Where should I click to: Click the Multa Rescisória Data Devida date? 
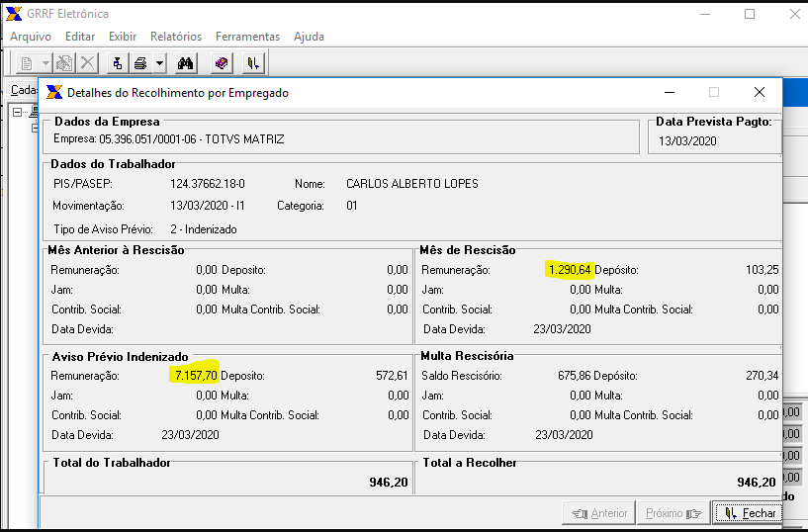564,435
